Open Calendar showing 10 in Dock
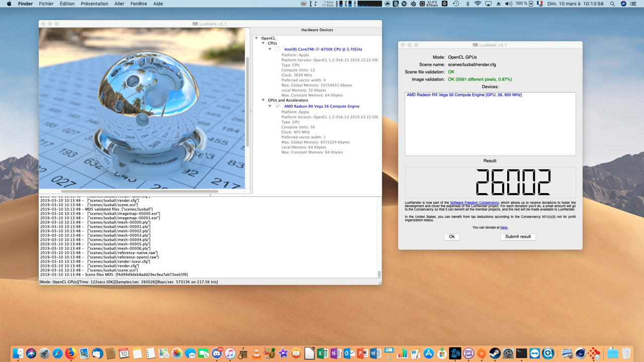This screenshot has width=644, height=362. coord(124,353)
